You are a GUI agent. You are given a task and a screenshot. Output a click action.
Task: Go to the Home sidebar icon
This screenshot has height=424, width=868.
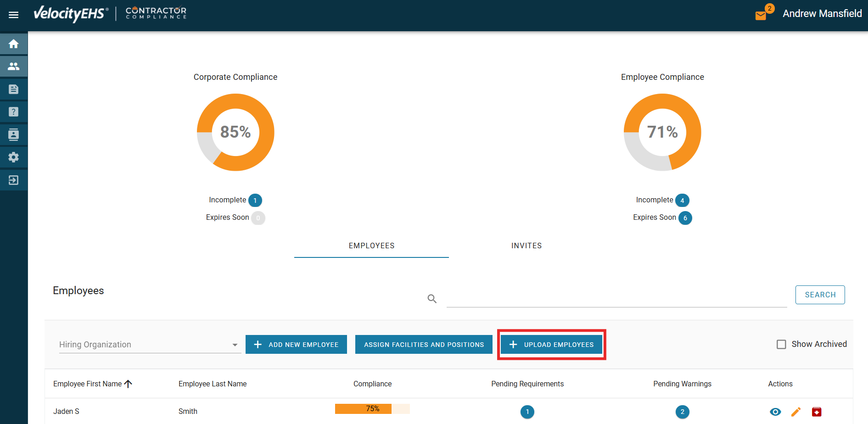(x=14, y=44)
